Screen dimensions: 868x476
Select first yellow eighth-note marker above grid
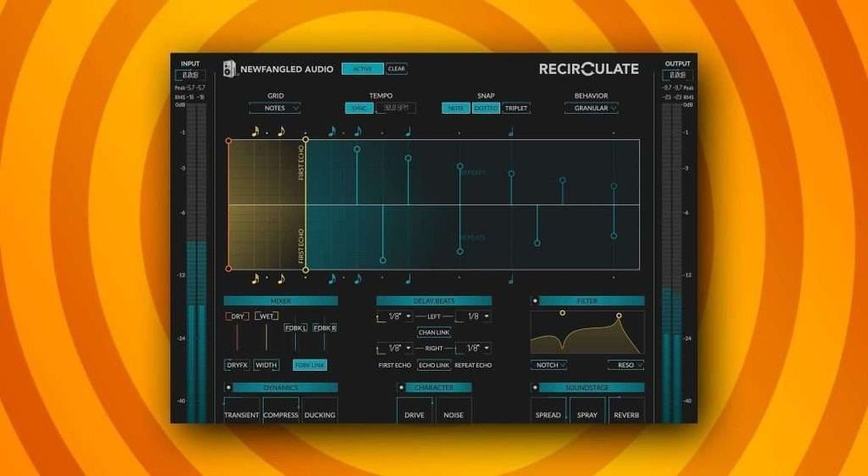point(255,131)
